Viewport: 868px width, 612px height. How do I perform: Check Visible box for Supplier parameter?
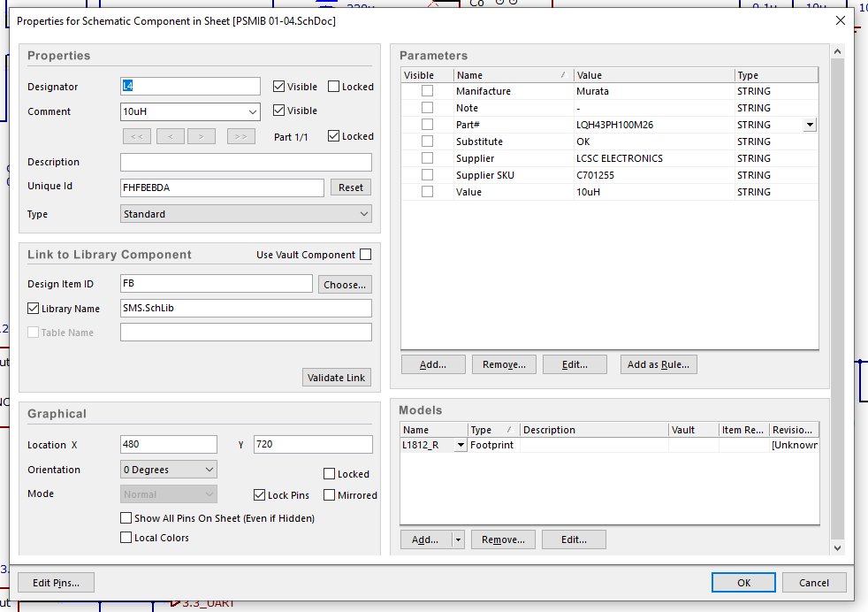point(427,157)
